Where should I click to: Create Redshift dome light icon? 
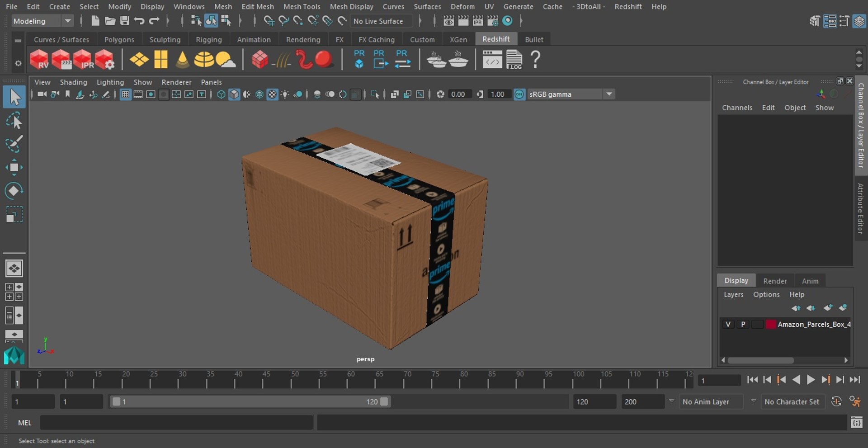[204, 60]
